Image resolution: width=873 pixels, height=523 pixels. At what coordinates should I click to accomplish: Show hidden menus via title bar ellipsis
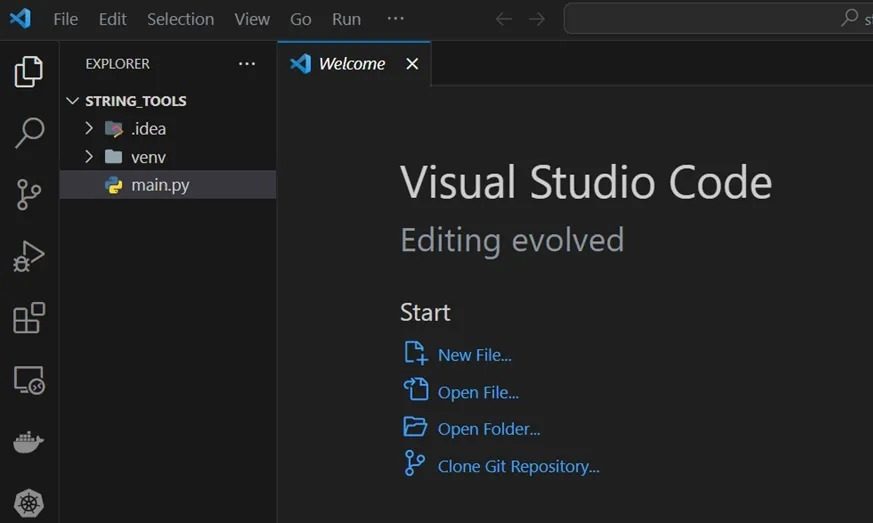click(396, 19)
